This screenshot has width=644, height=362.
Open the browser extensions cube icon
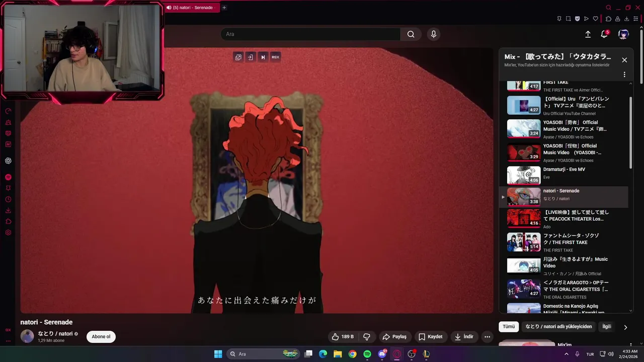point(608,19)
